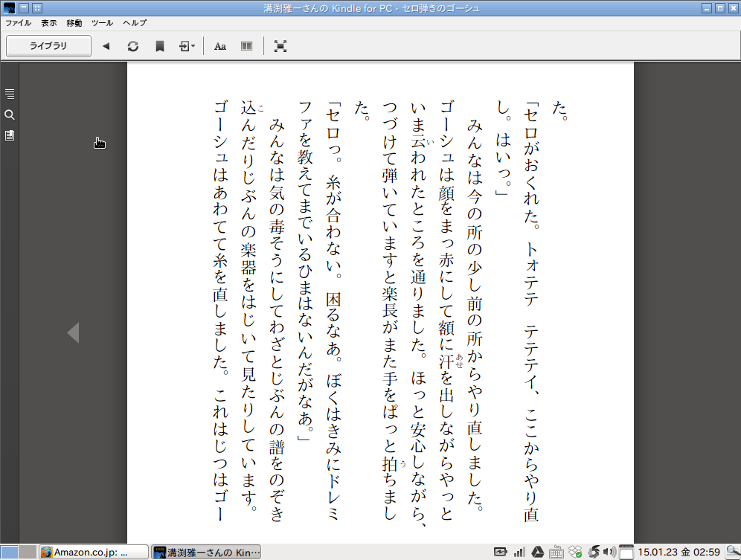Open the network signal tray icon
This screenshot has height=560, width=741.
coord(519,552)
